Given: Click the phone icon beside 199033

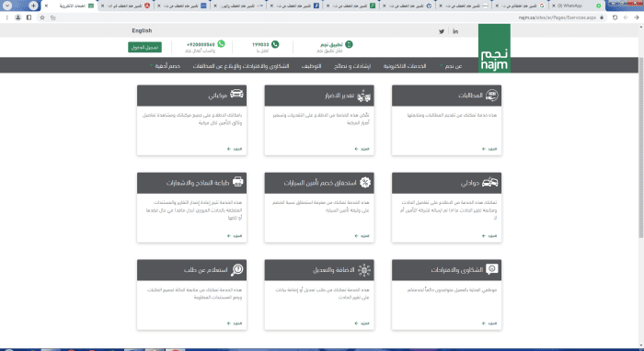Looking at the screenshot, I should tap(275, 44).
